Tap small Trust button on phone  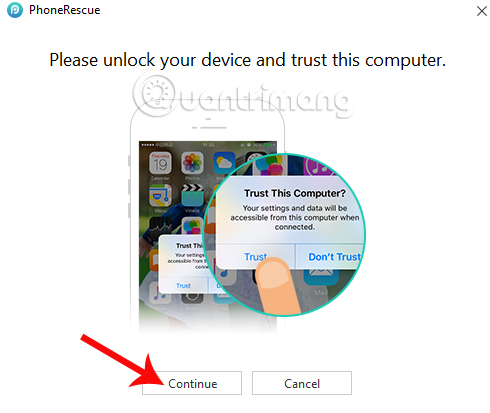pos(183,286)
